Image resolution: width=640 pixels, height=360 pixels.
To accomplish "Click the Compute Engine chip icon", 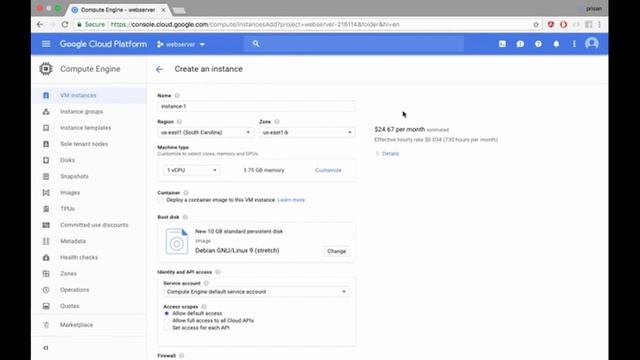I will pos(46,69).
